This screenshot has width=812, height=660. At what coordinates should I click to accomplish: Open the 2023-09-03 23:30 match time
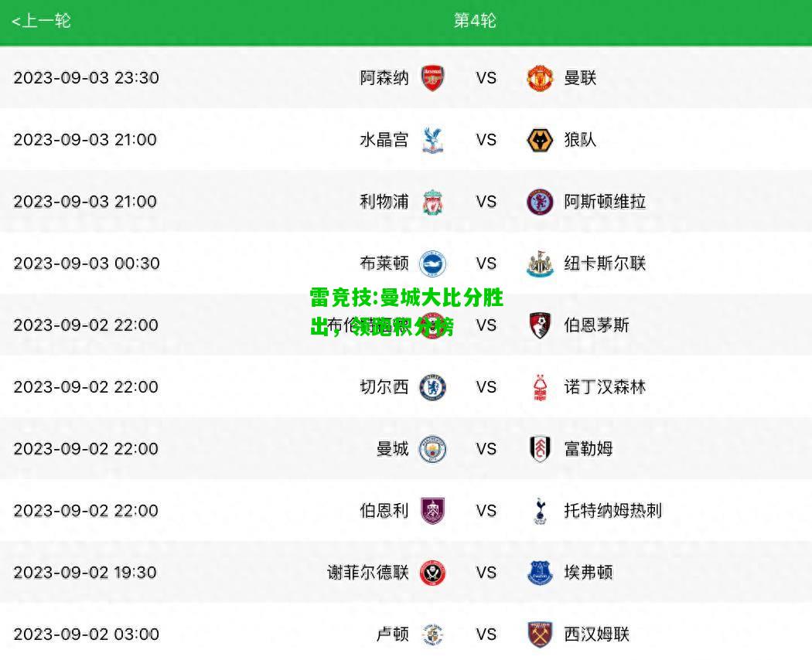pos(86,78)
